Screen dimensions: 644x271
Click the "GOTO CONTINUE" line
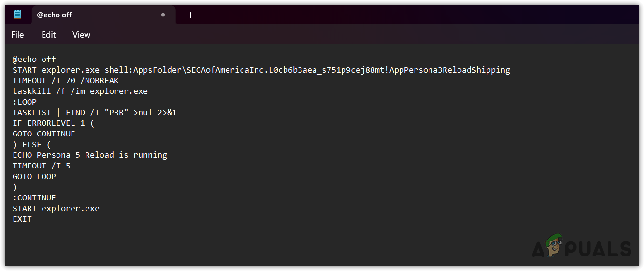(x=43, y=134)
